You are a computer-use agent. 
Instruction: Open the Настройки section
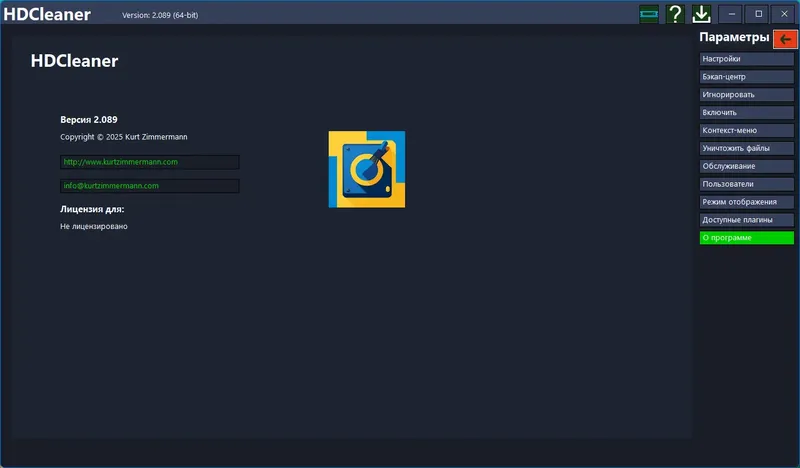746,59
